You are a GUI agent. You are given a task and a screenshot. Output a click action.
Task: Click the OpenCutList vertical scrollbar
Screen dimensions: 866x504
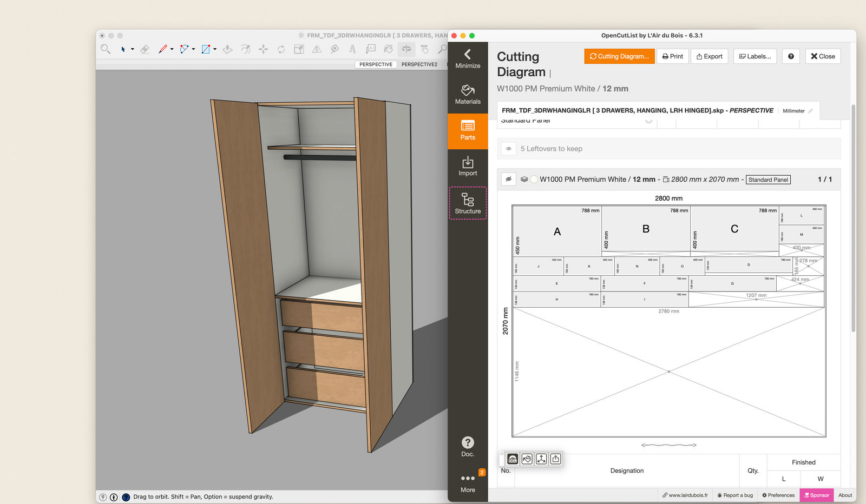[854, 218]
